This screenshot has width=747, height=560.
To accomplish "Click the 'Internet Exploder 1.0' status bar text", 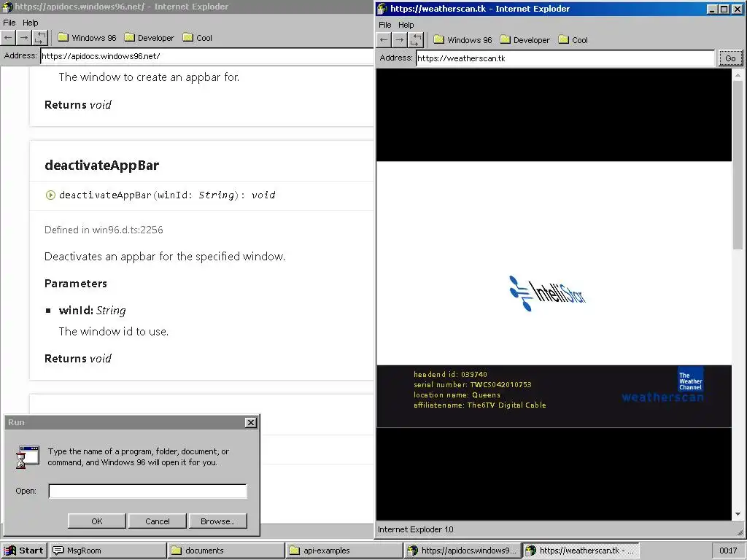I will (x=415, y=529).
